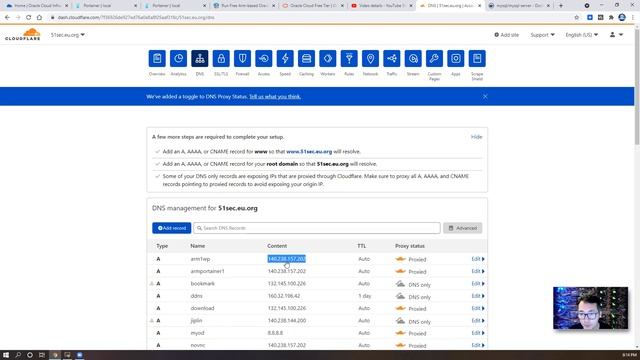Click the Add site button
Viewport: 640px width, 360px height.
507,35
